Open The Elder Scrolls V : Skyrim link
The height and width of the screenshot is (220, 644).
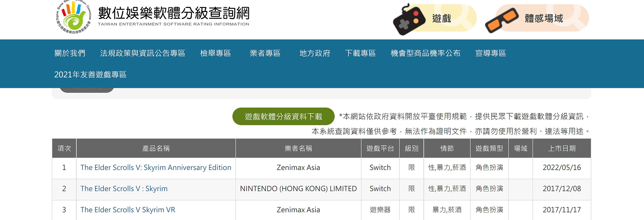[124, 189]
